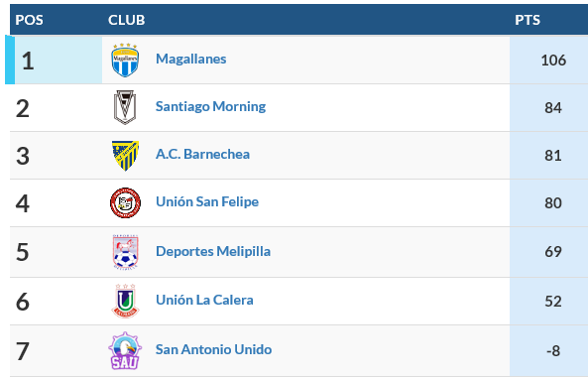This screenshot has width=588, height=380.
Task: Open the Deportes Melipilla link
Action: click(213, 251)
